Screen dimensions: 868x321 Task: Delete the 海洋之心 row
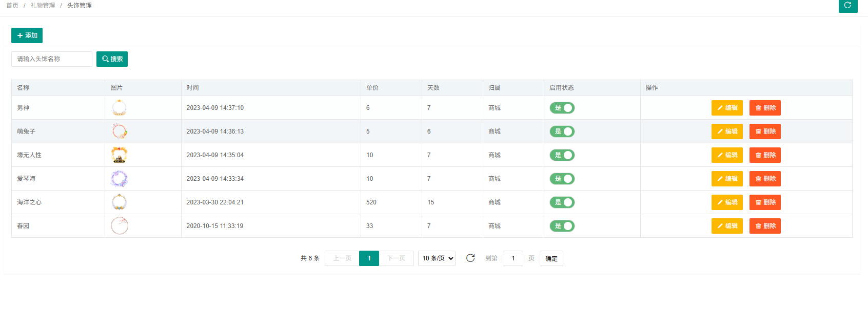[x=764, y=202]
